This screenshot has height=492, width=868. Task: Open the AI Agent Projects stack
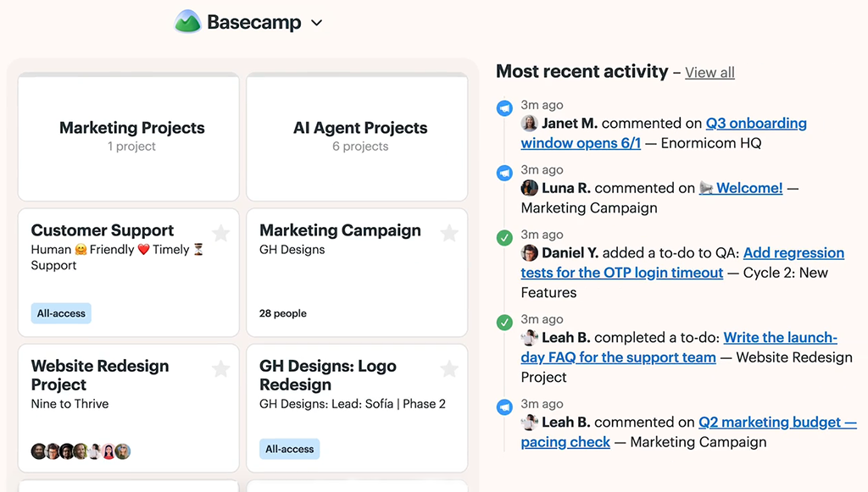point(357,137)
